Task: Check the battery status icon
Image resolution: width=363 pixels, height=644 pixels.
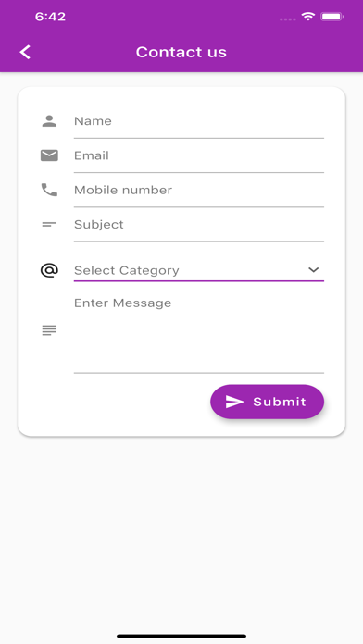Action: (332, 17)
